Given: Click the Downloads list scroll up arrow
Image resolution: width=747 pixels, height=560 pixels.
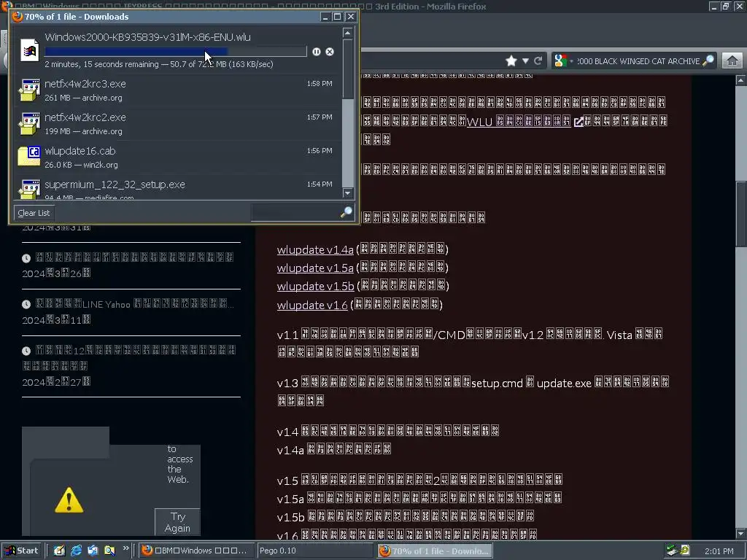Looking at the screenshot, I should coord(347,33).
